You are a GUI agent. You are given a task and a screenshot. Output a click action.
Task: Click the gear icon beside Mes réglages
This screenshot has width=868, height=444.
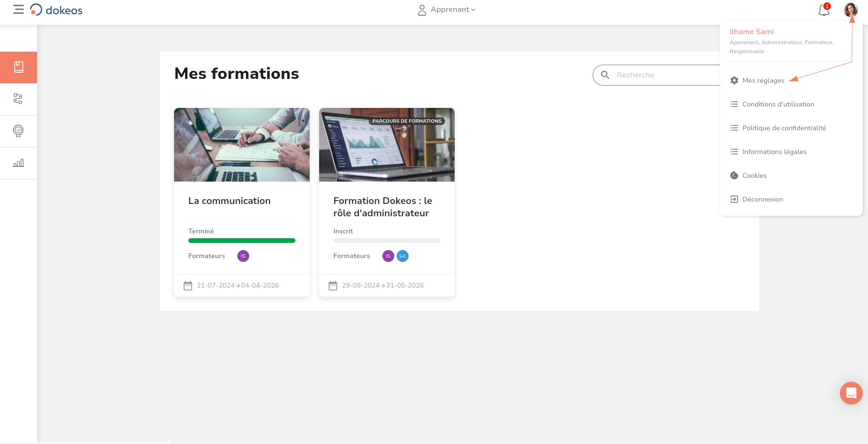[734, 80]
